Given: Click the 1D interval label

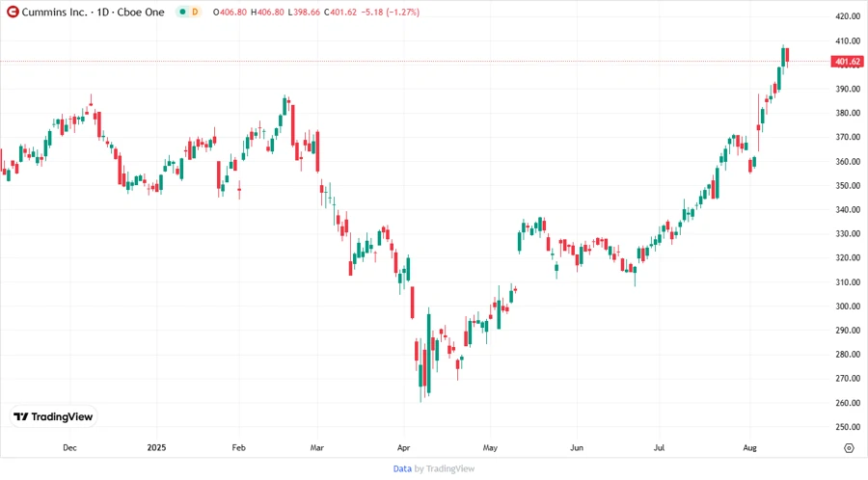Looking at the screenshot, I should click(x=103, y=13).
